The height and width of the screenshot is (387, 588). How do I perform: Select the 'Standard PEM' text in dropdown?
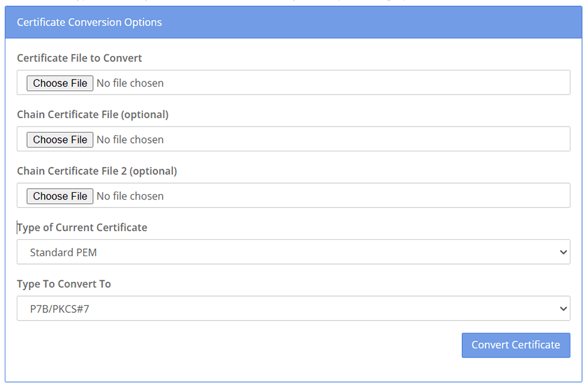(63, 253)
